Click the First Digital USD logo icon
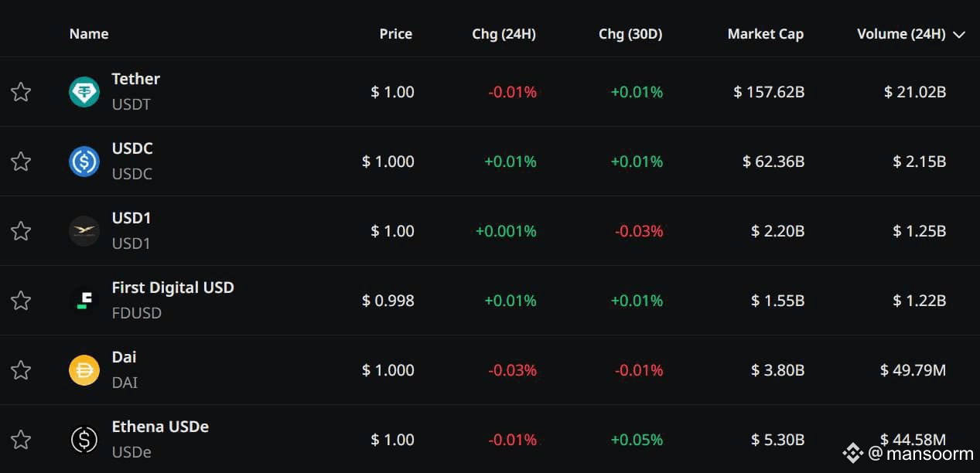Image resolution: width=980 pixels, height=473 pixels. pyautogui.click(x=84, y=301)
